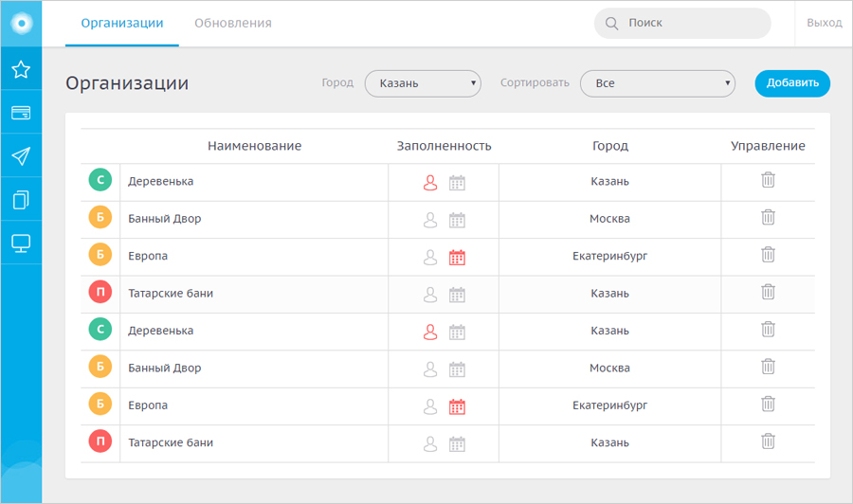
Task: Click the Выход logout link
Action: click(824, 23)
